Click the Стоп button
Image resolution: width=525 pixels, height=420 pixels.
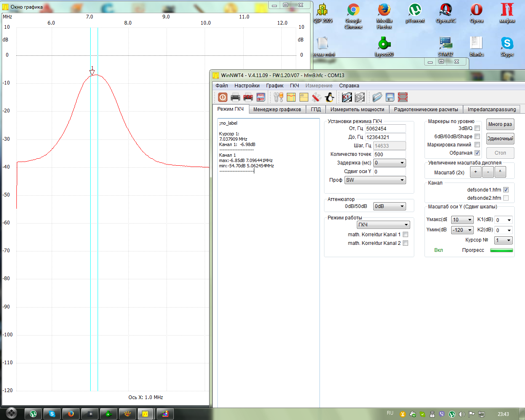click(500, 153)
